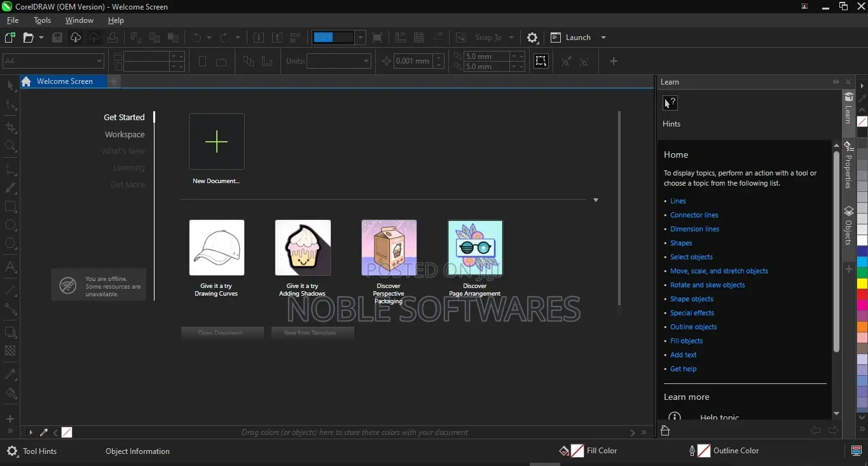Click the Fill Color swatch in the status bar
The width and height of the screenshot is (868, 466).
click(577, 451)
